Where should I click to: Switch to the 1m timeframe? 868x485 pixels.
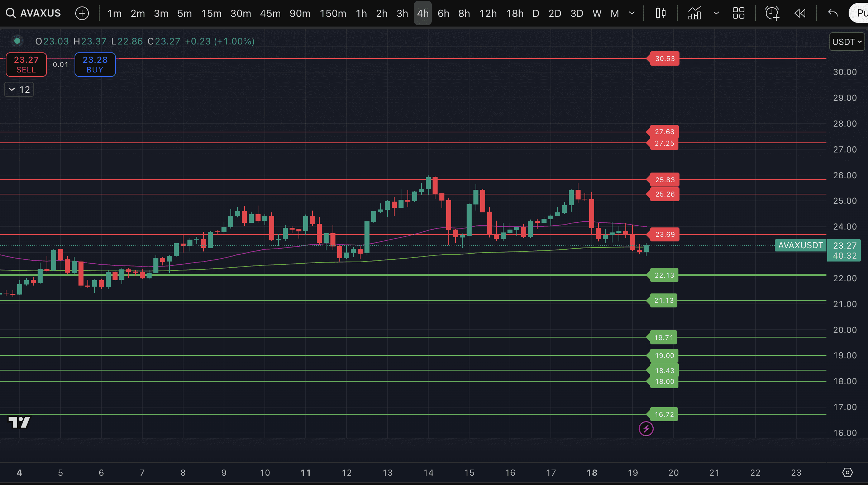coord(114,13)
